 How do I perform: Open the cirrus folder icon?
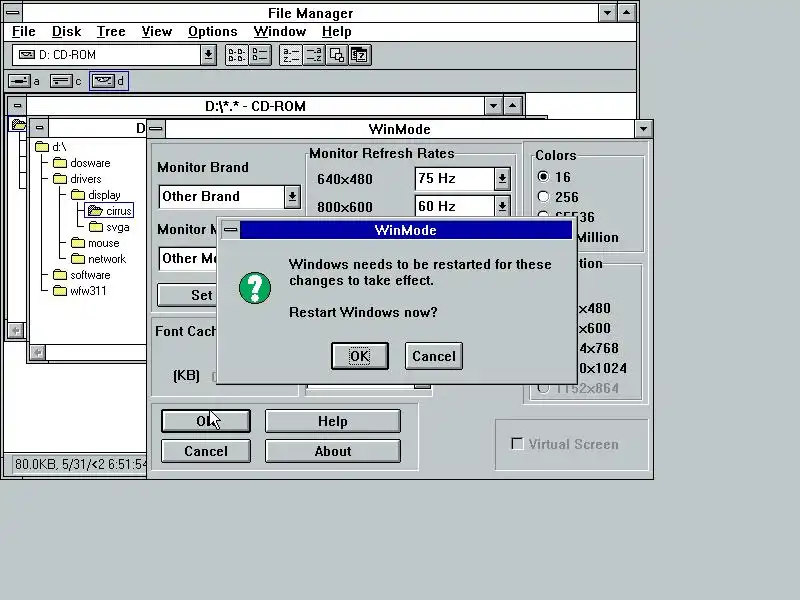click(x=95, y=211)
